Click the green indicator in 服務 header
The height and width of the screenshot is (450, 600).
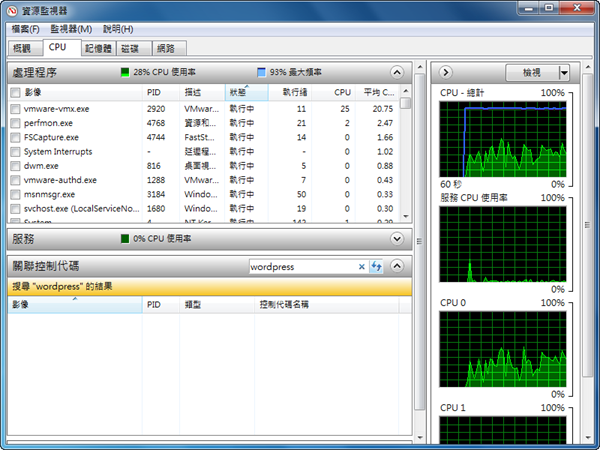(x=125, y=239)
